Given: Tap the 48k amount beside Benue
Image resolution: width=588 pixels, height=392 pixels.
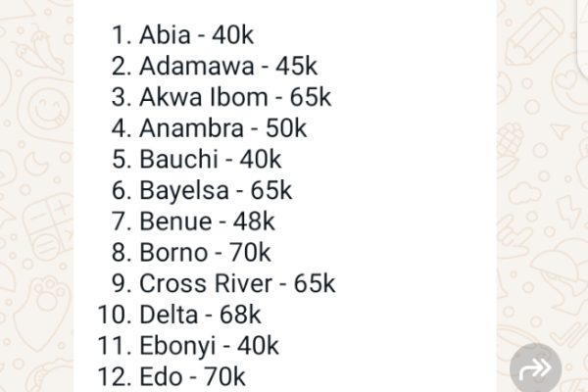Looking at the screenshot, I should 254,221.
